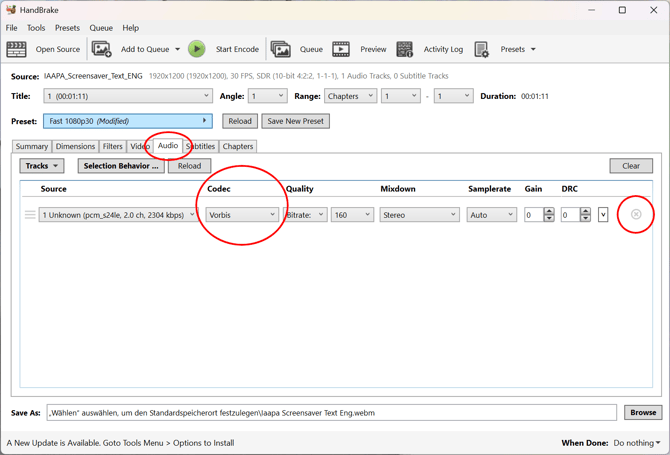The image size is (670, 455).
Task: Click the Preview label in toolbar
Action: pyautogui.click(x=373, y=49)
